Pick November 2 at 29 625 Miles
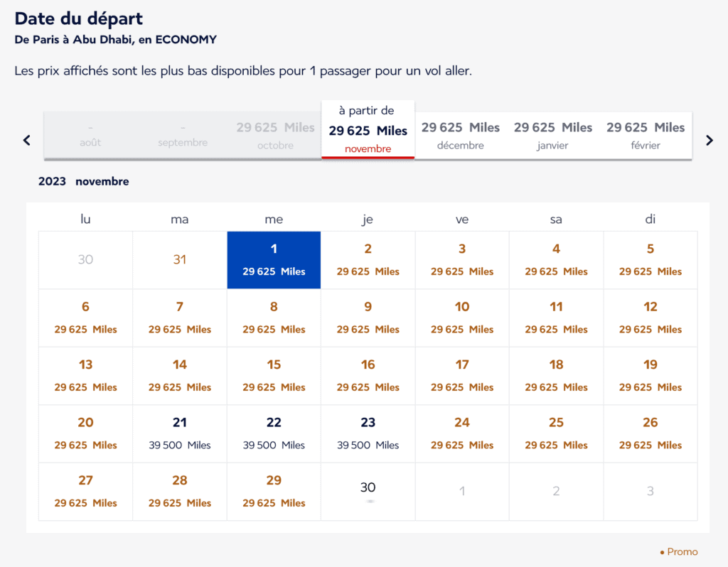This screenshot has height=567, width=728. [x=368, y=260]
